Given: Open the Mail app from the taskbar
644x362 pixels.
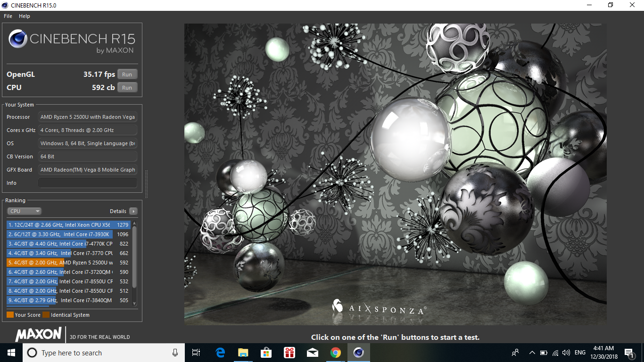Looking at the screenshot, I should [x=312, y=353].
